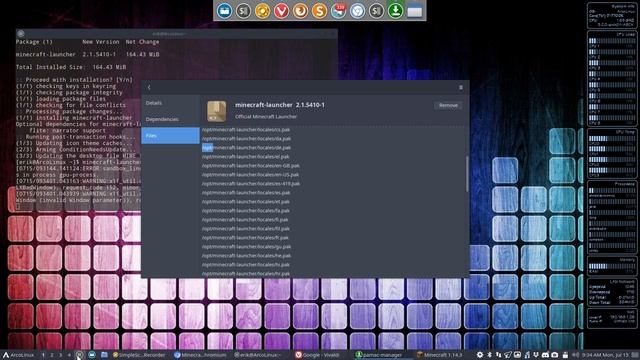Viewport: 640px width, 360px height.
Task: Select the Files tab
Action: tap(170, 136)
